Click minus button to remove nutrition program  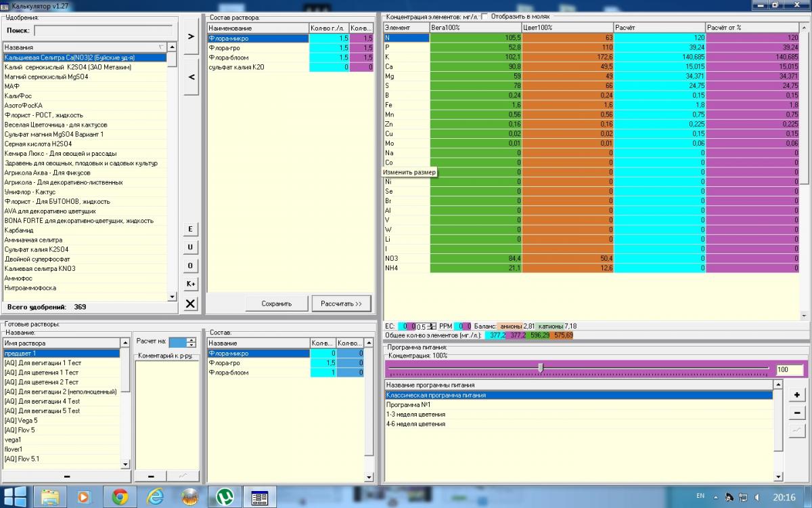[x=797, y=412]
